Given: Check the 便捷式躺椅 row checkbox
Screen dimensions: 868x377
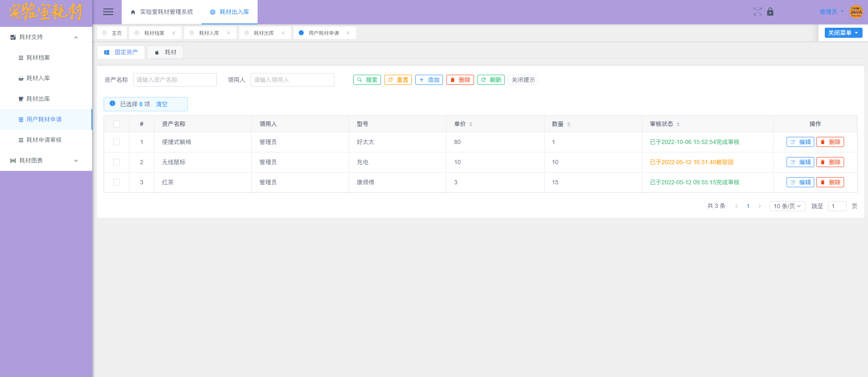Looking at the screenshot, I should click(x=117, y=142).
